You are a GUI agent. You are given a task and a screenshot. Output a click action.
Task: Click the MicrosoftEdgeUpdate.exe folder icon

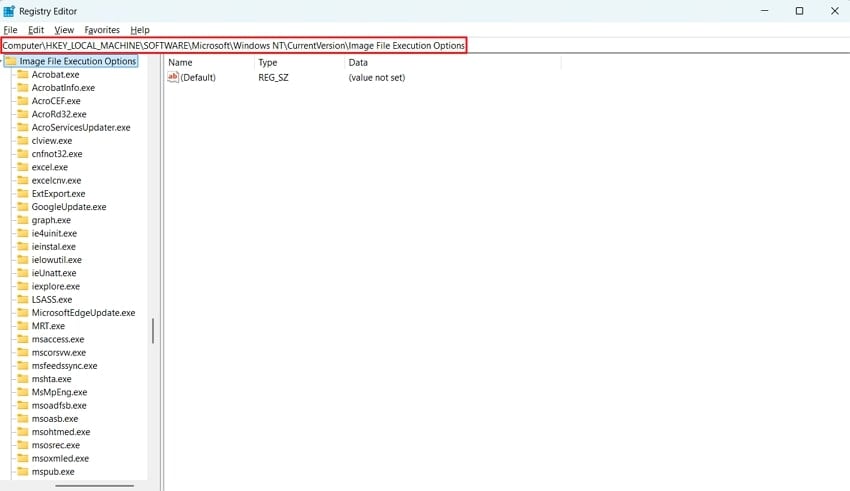(x=23, y=313)
